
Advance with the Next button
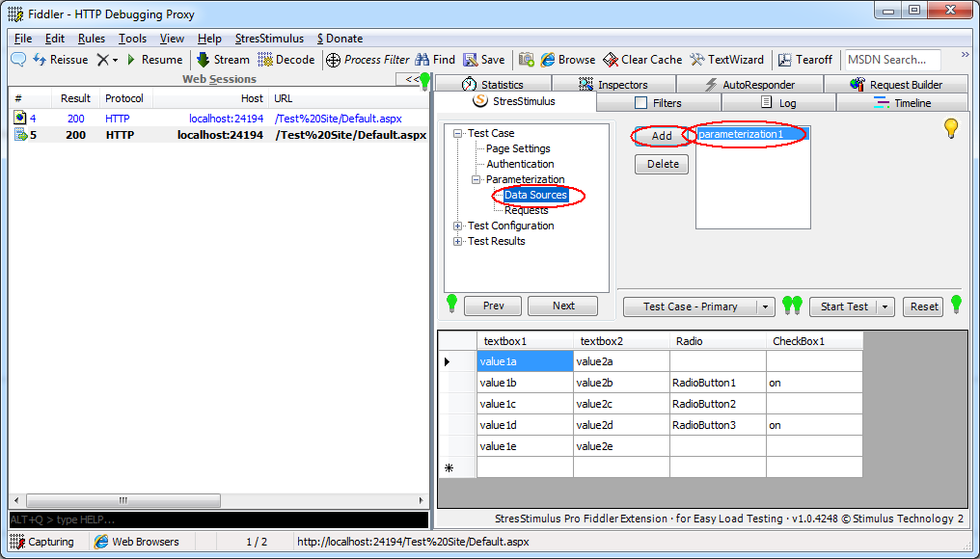pos(563,306)
